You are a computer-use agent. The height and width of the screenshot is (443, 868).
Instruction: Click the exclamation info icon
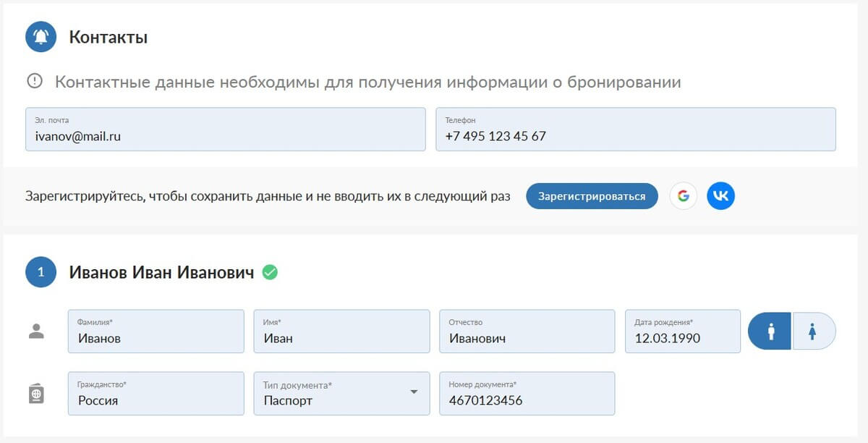coord(35,81)
